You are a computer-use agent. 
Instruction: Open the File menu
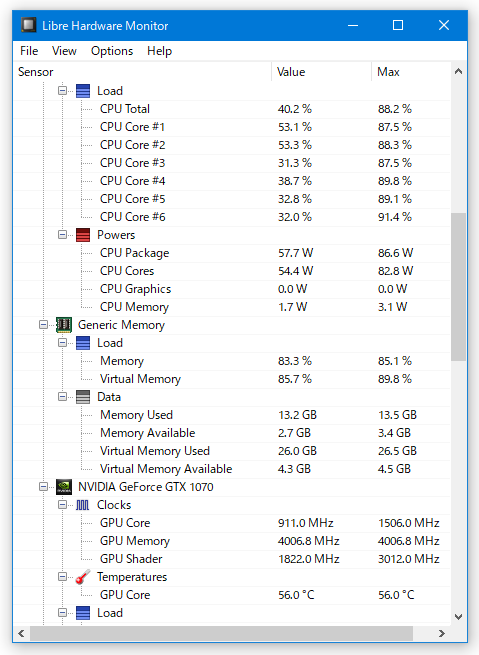(29, 51)
